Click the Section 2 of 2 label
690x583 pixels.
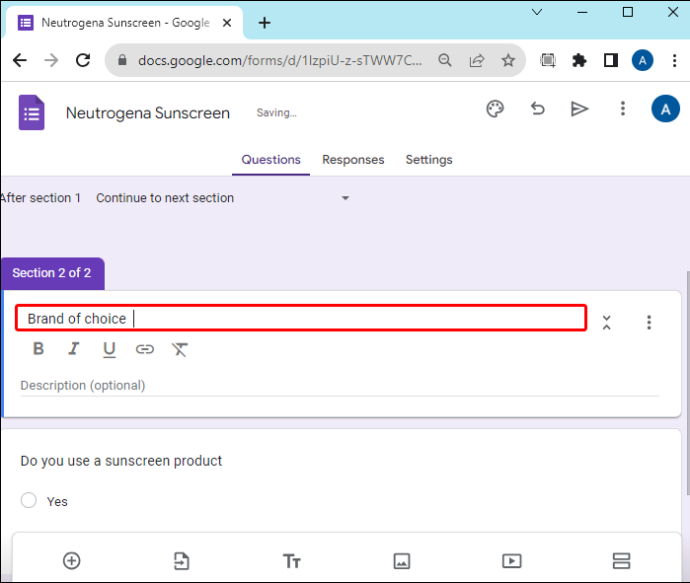(x=52, y=273)
